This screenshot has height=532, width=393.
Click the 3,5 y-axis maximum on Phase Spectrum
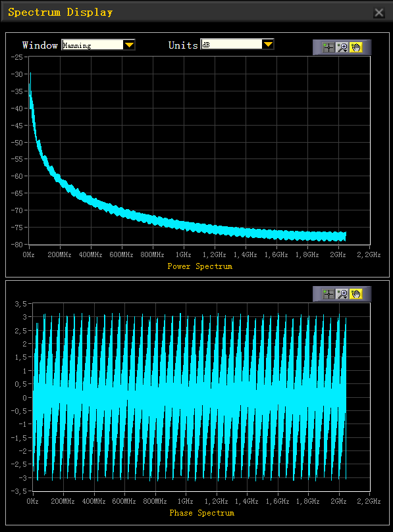[20, 304]
